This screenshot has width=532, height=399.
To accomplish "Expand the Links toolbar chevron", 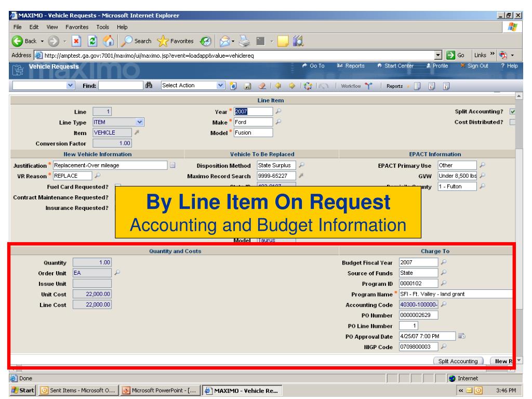I will click(493, 54).
